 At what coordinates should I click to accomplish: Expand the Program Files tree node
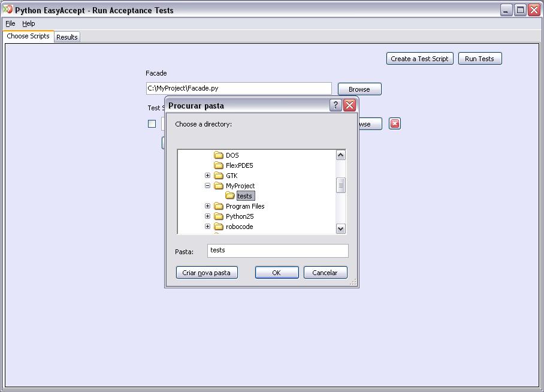click(x=207, y=206)
